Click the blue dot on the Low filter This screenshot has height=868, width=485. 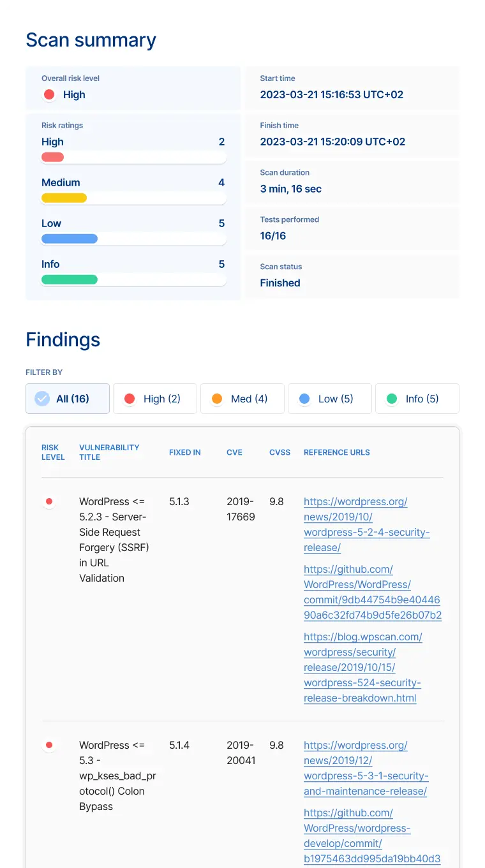(304, 398)
